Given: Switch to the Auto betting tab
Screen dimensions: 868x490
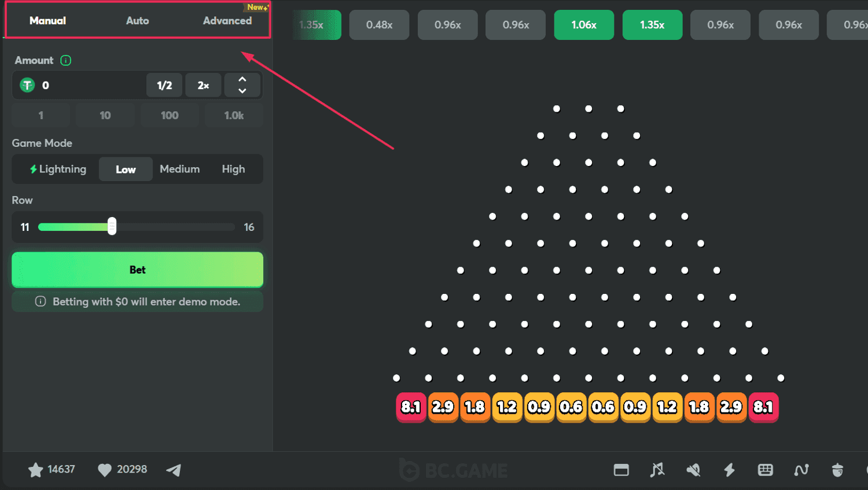Looking at the screenshot, I should pyautogui.click(x=137, y=20).
